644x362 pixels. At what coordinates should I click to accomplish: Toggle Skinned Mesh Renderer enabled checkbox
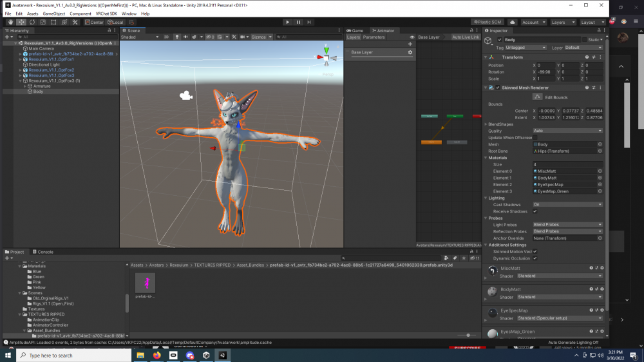tap(498, 88)
